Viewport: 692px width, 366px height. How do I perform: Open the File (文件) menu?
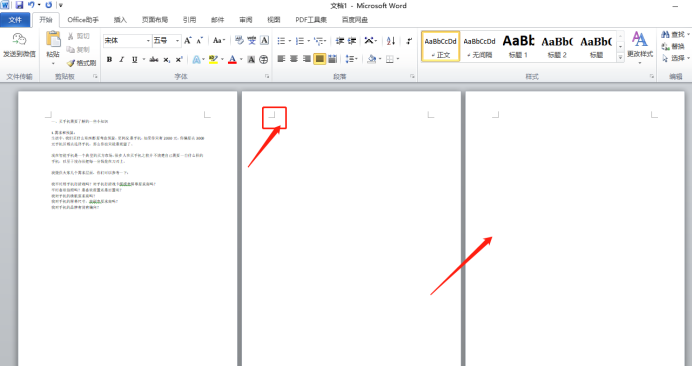coord(15,20)
